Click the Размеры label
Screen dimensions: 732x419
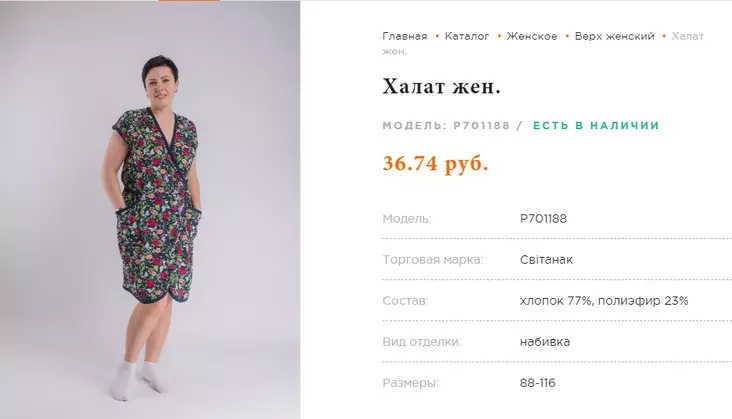411,383
